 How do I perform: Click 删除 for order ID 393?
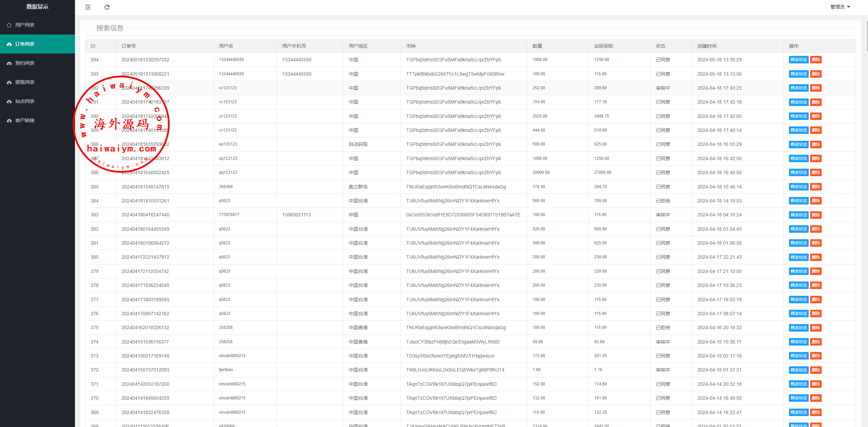coord(816,74)
